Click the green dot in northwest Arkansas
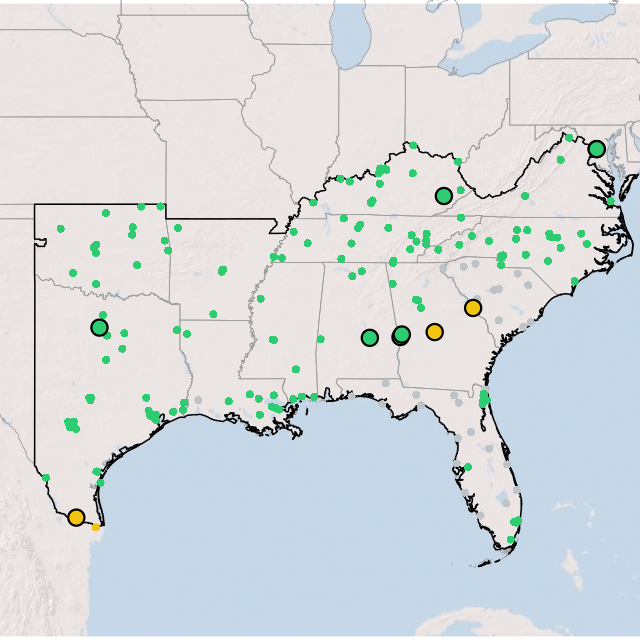This screenshot has width=640, height=640. pos(178,228)
